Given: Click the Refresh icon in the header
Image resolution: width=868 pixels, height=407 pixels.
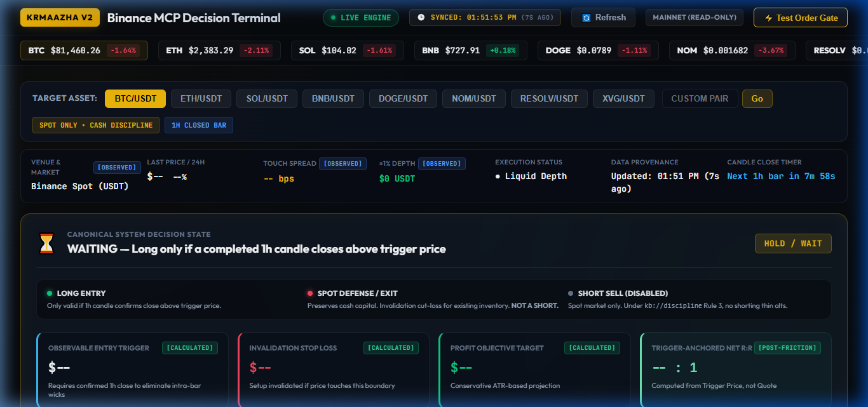Looking at the screenshot, I should (x=587, y=18).
